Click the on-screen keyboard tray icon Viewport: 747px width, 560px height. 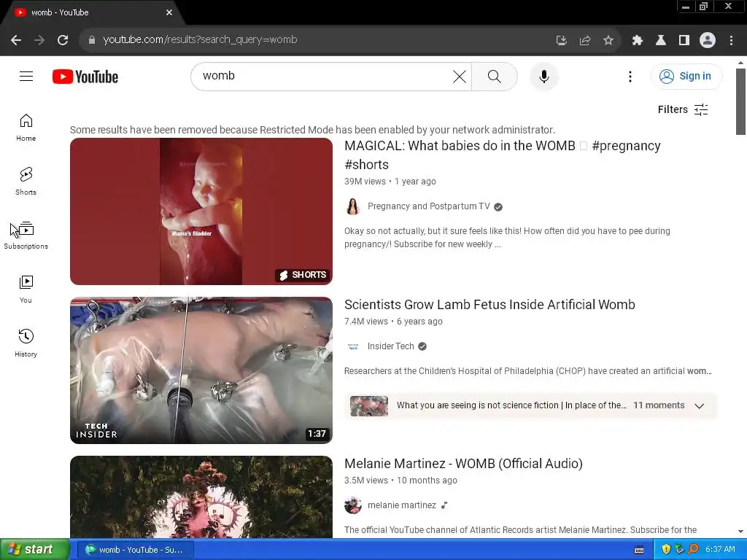click(639, 550)
